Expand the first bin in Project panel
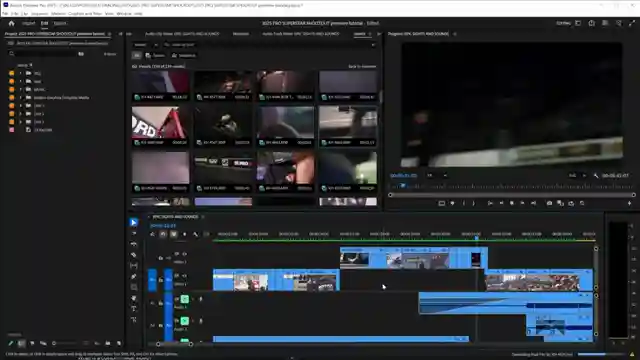The width and height of the screenshot is (640, 360). pyautogui.click(x=20, y=73)
